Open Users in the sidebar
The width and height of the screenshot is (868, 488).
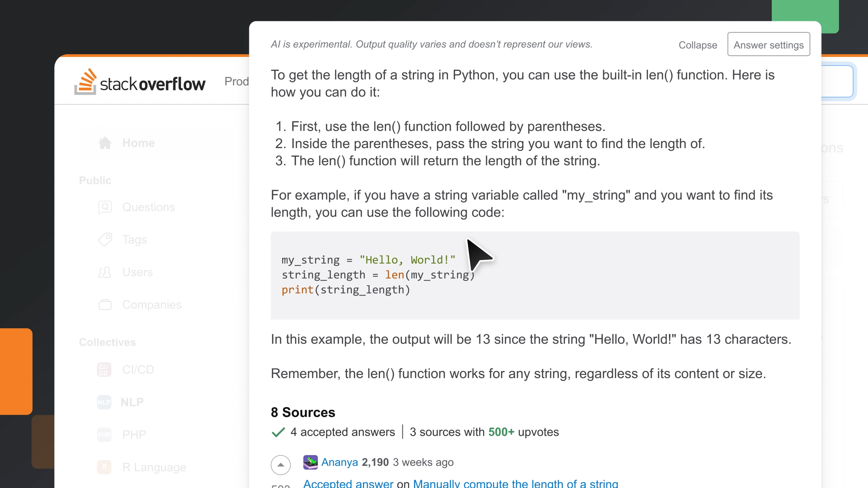pyautogui.click(x=137, y=272)
